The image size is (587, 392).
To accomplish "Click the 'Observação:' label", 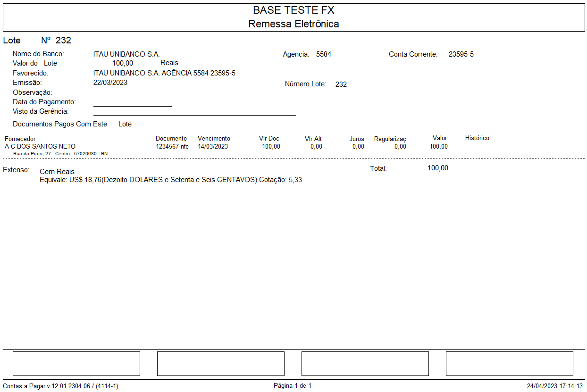I will 33,92.
